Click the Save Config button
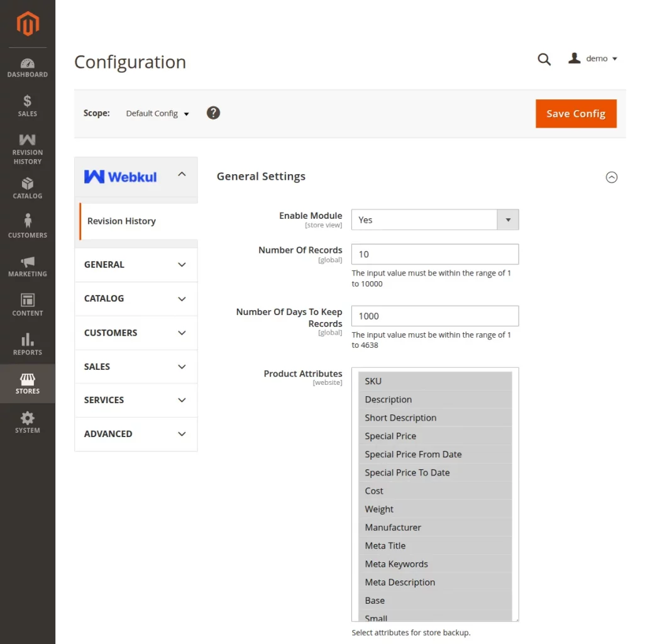645x644 pixels. [x=576, y=114]
